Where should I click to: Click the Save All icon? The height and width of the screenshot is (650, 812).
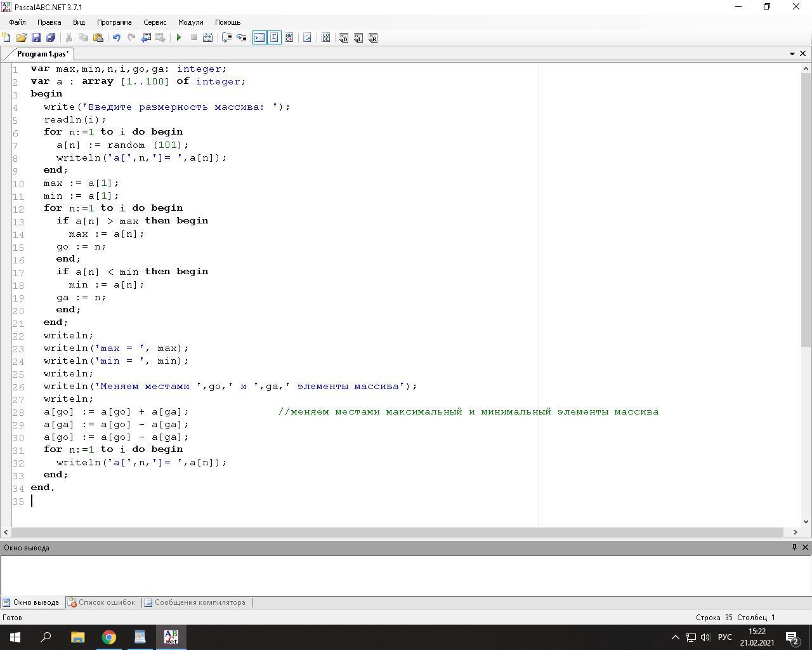click(51, 38)
